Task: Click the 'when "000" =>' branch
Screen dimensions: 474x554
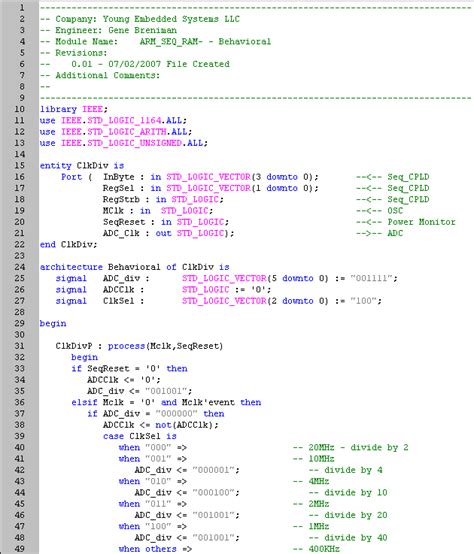Action: pyautogui.click(x=153, y=448)
